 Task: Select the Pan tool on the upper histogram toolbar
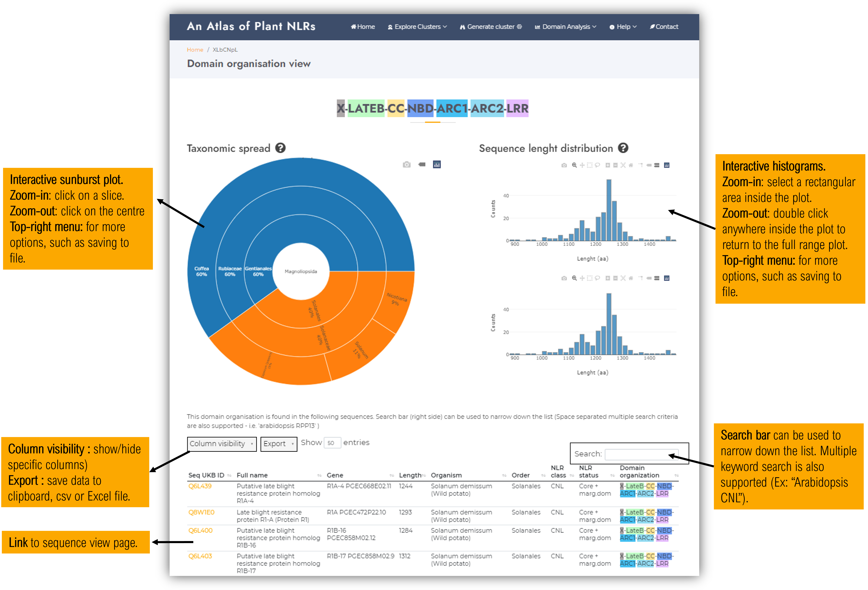pyautogui.click(x=582, y=165)
